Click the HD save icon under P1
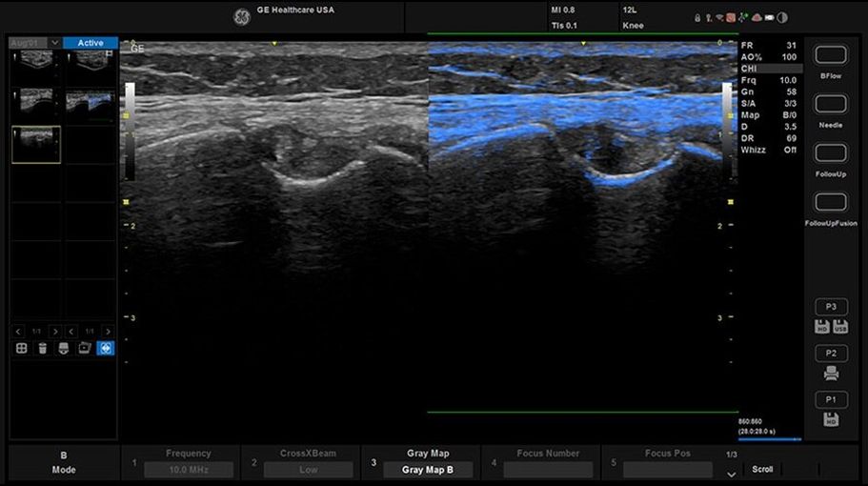The width and height of the screenshot is (868, 486). (831, 419)
